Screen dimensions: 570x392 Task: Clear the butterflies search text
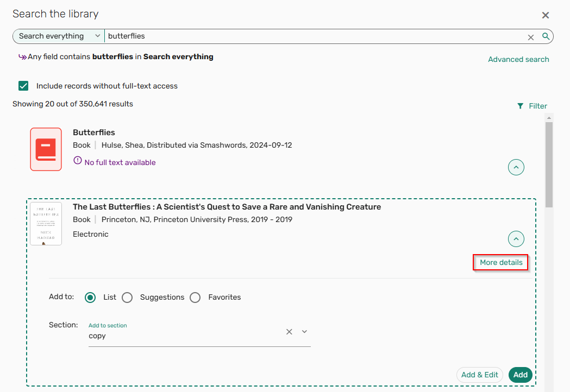pyautogui.click(x=531, y=37)
